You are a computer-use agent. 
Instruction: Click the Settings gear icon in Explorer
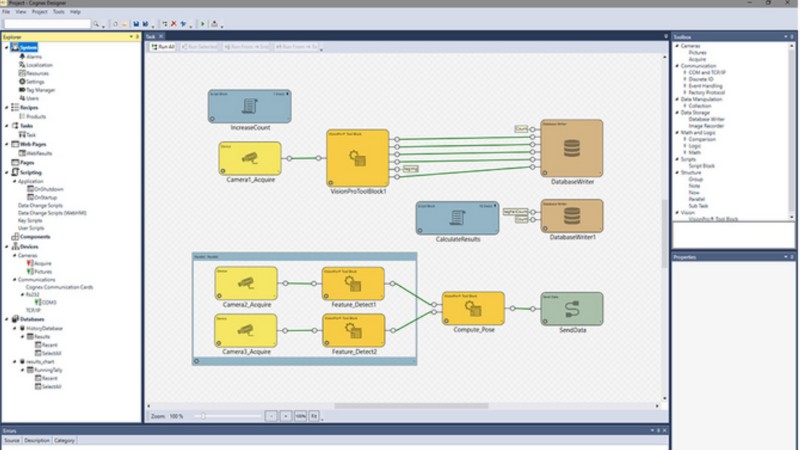pos(22,81)
